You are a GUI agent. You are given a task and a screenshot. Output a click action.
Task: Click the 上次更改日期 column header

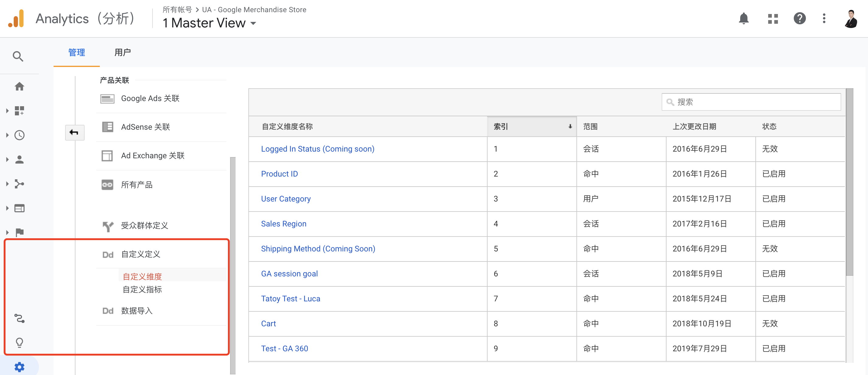694,126
